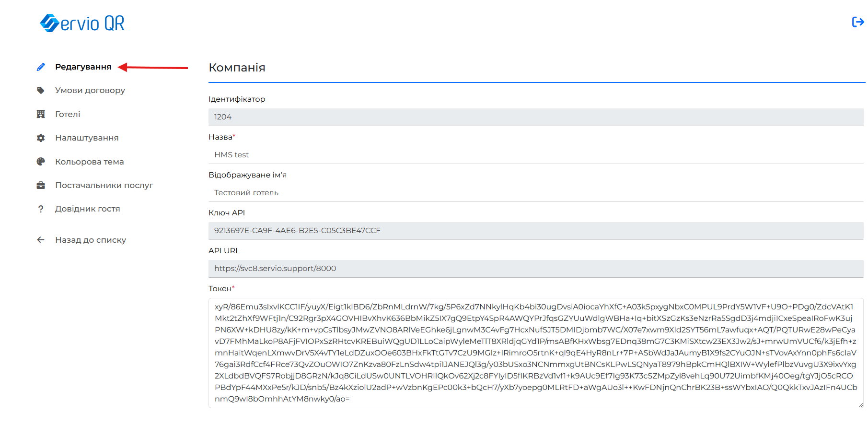
Task: Open the Редагування menu item
Action: coord(83,67)
